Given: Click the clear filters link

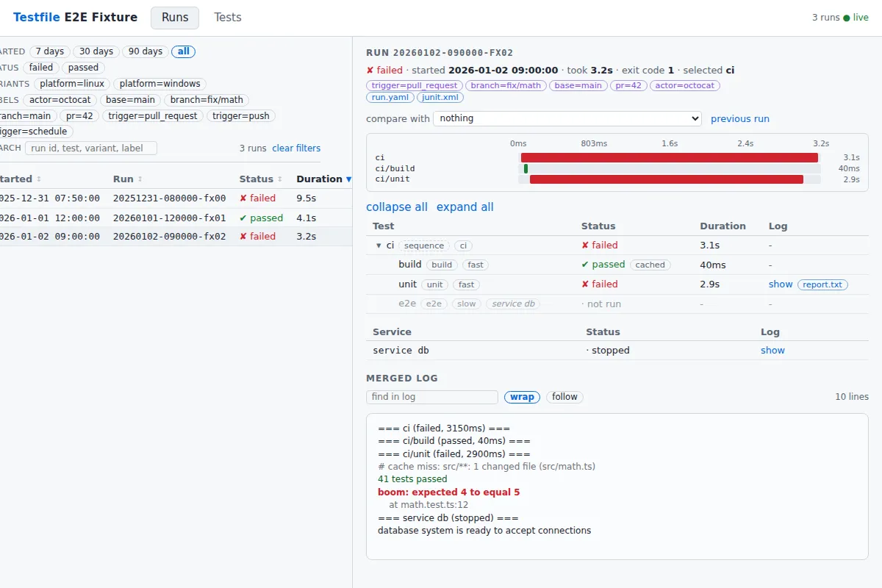Looking at the screenshot, I should coord(296,148).
